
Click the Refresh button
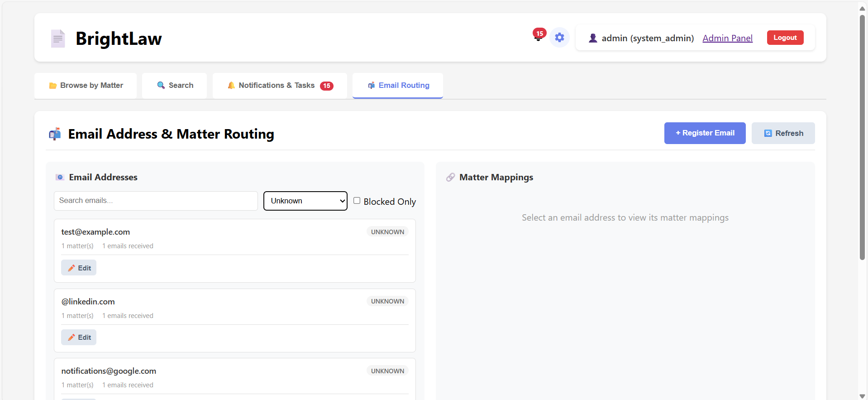point(783,133)
